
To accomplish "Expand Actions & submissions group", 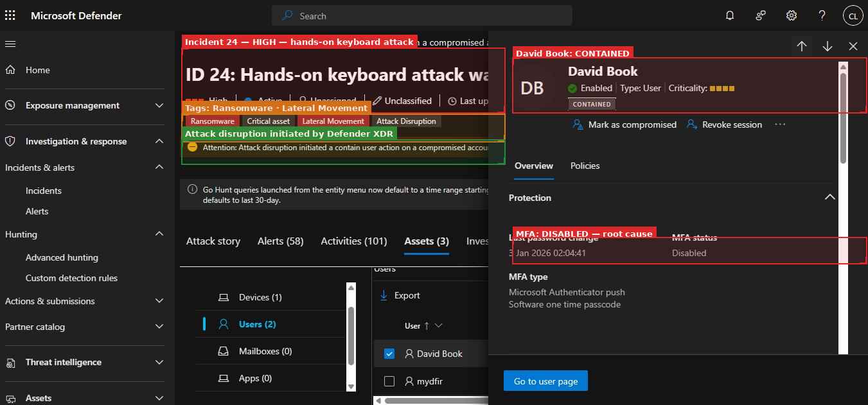I will click(x=159, y=301).
